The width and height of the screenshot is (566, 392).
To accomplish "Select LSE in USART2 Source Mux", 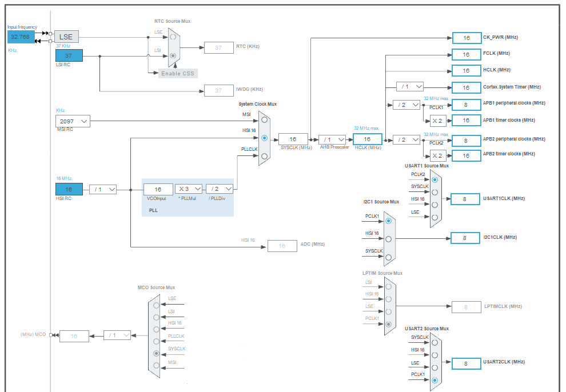I will pyautogui.click(x=435, y=368).
